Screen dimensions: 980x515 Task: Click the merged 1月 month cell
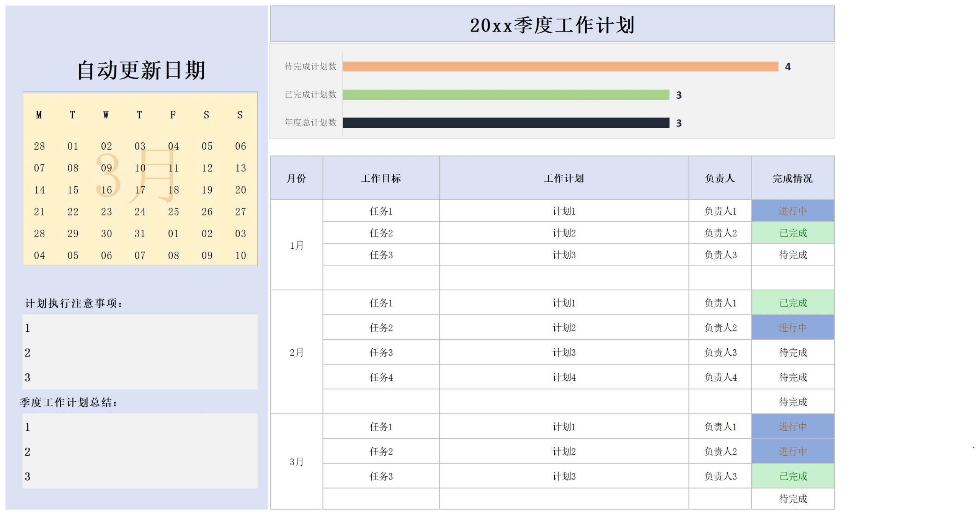click(x=296, y=245)
